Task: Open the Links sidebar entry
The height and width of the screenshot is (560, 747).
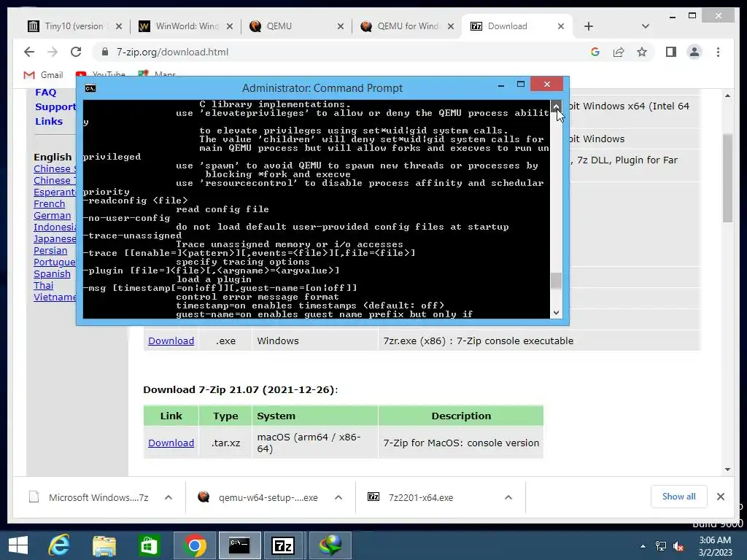Action: click(49, 122)
